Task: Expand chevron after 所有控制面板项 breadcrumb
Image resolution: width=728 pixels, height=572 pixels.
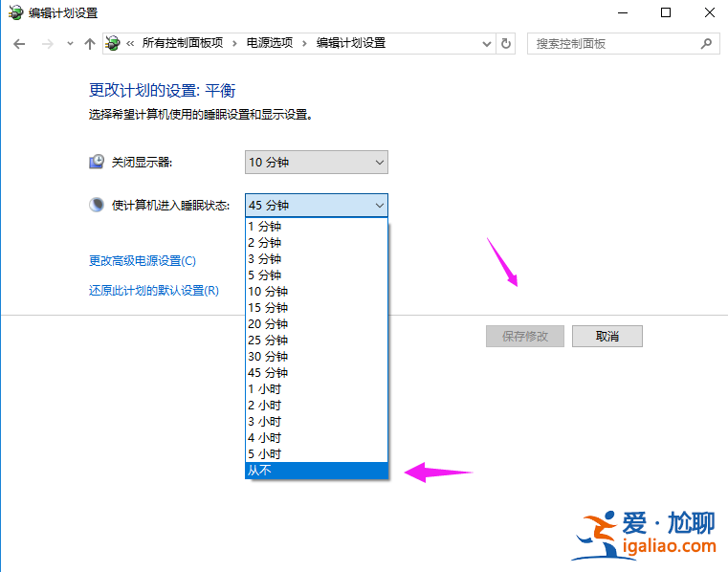Action: pyautogui.click(x=235, y=44)
